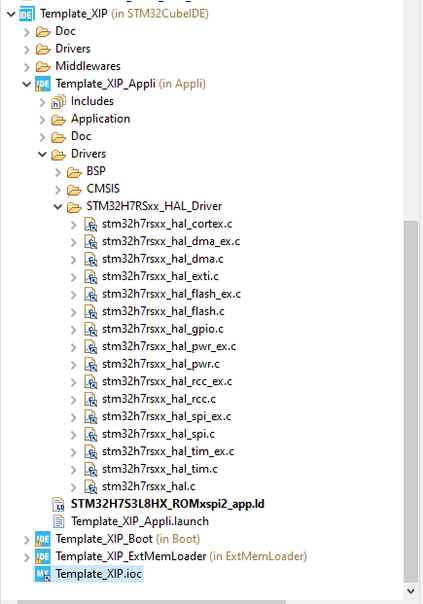Select stm32h7rsxx_hal_rcc.c in tree
Viewport: 423px width, 604px height.
(159, 399)
